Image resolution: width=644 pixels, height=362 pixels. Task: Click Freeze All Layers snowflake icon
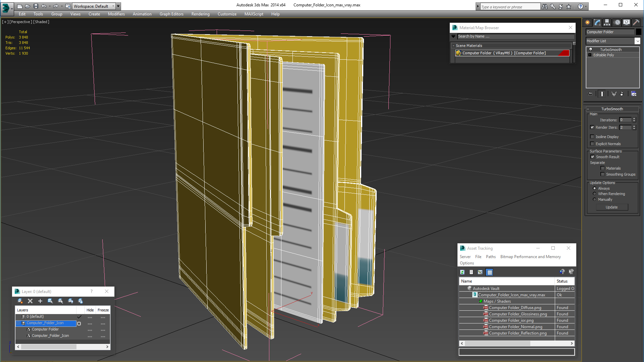(80, 301)
